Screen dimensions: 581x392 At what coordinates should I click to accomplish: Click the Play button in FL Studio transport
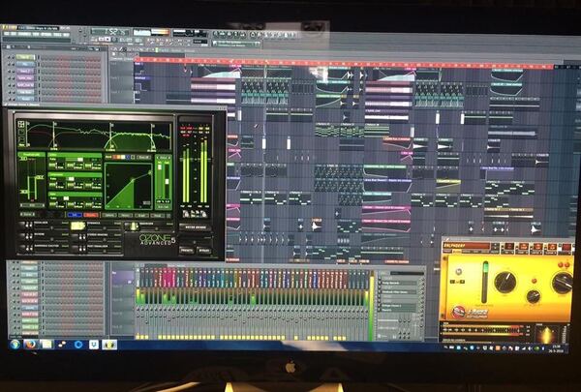pos(101,40)
